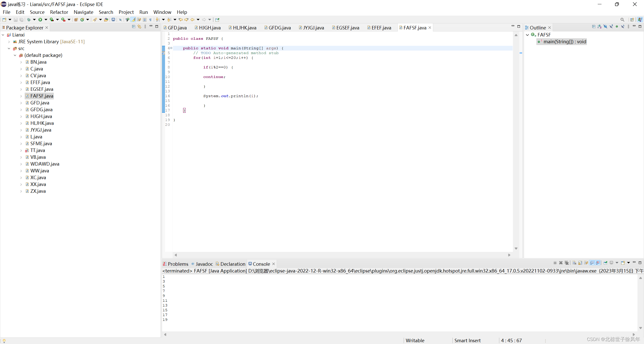Click the editor vertical scrollbar down arrow

click(x=516, y=249)
